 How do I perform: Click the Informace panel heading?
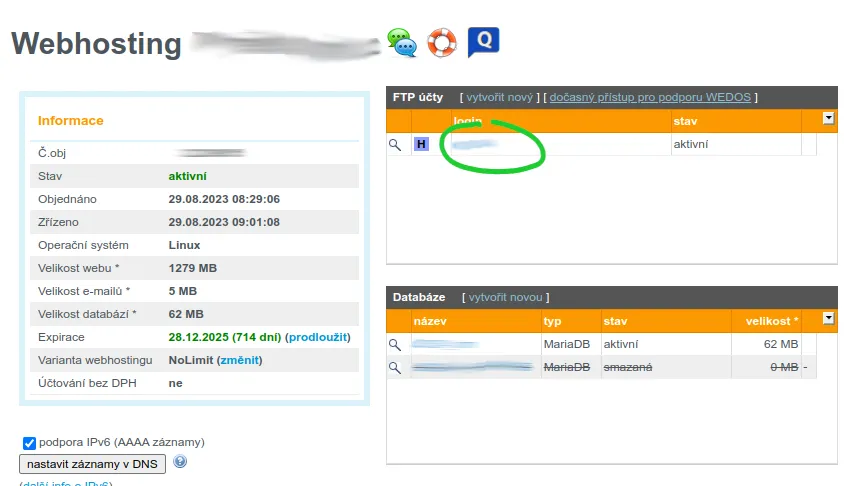71,121
